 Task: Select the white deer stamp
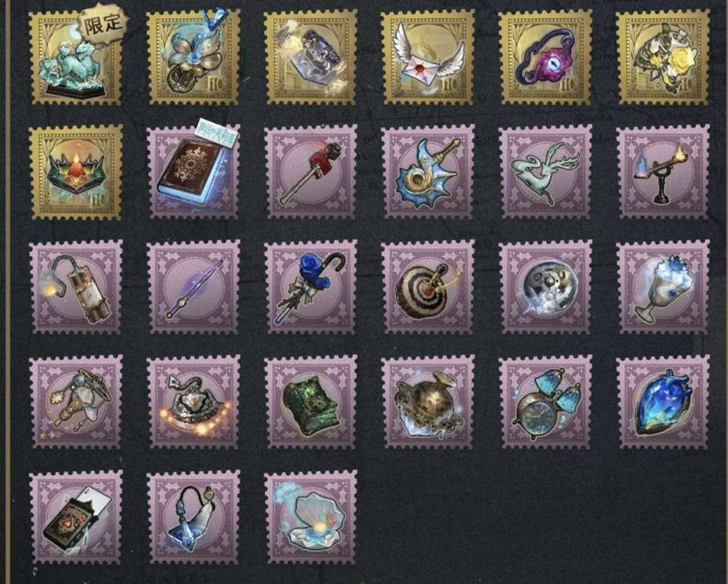pos(545,172)
